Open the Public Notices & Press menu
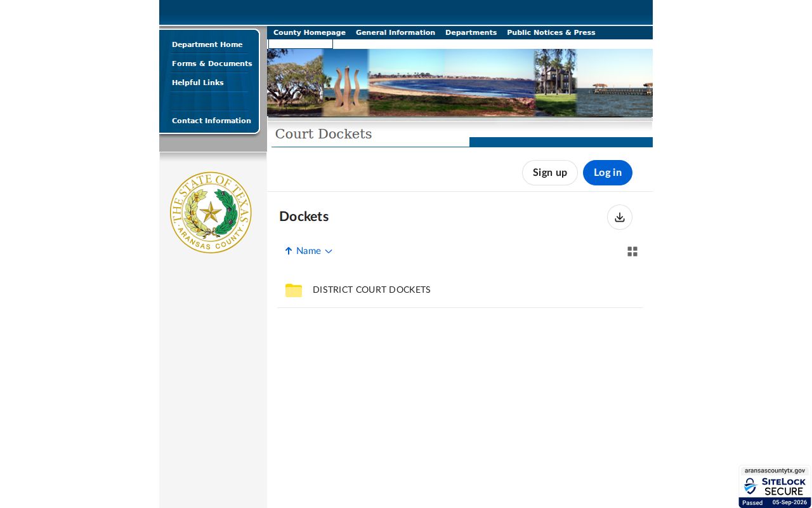The height and width of the screenshot is (508, 812). (551, 32)
